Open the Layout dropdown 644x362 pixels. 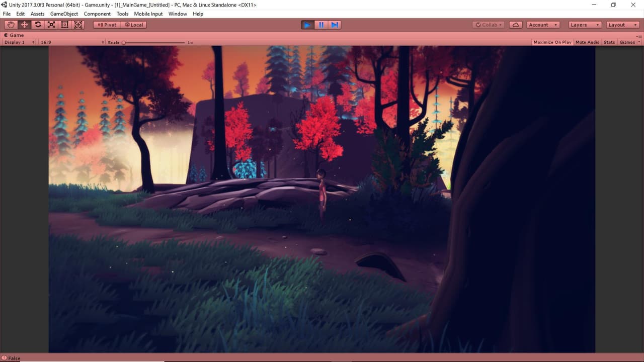click(x=623, y=25)
